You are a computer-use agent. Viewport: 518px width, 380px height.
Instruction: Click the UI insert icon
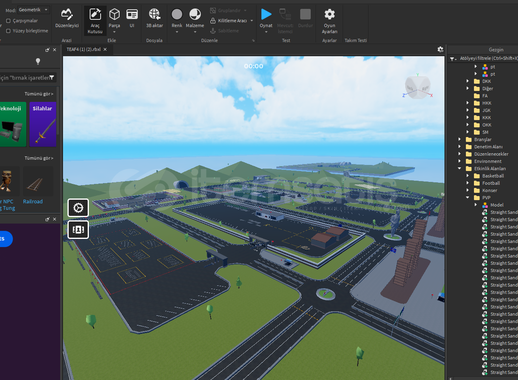coord(132,18)
